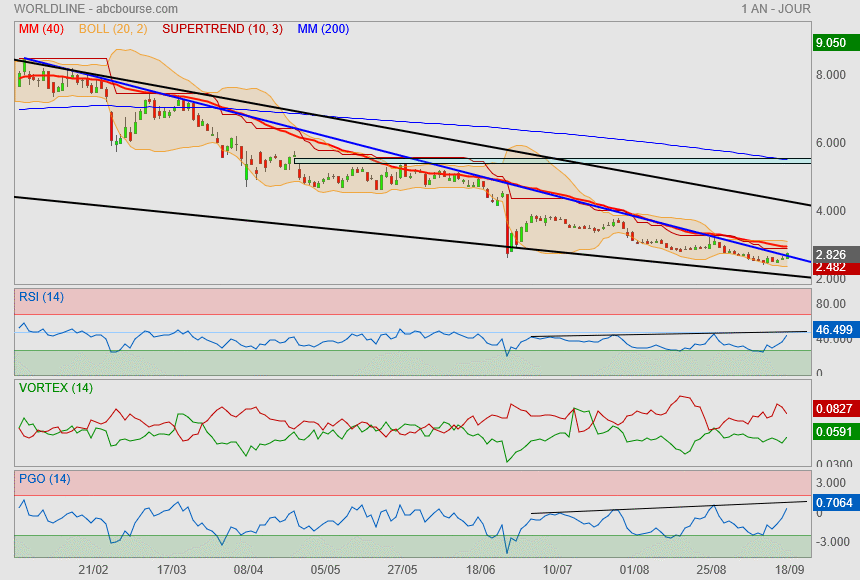
Task: Click the blue 46.499 RSI value tag
Action: click(x=835, y=328)
